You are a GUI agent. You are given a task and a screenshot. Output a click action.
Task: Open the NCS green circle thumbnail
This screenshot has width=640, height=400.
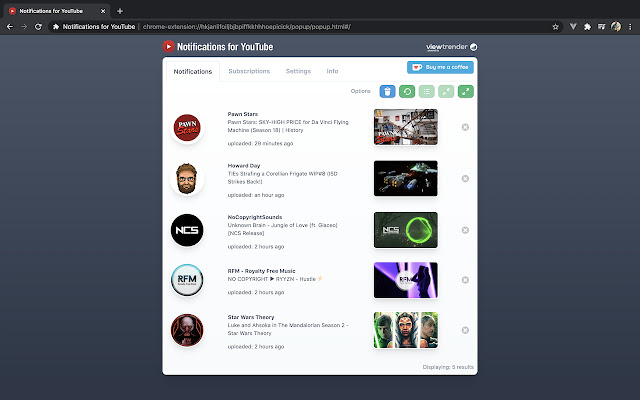406,230
